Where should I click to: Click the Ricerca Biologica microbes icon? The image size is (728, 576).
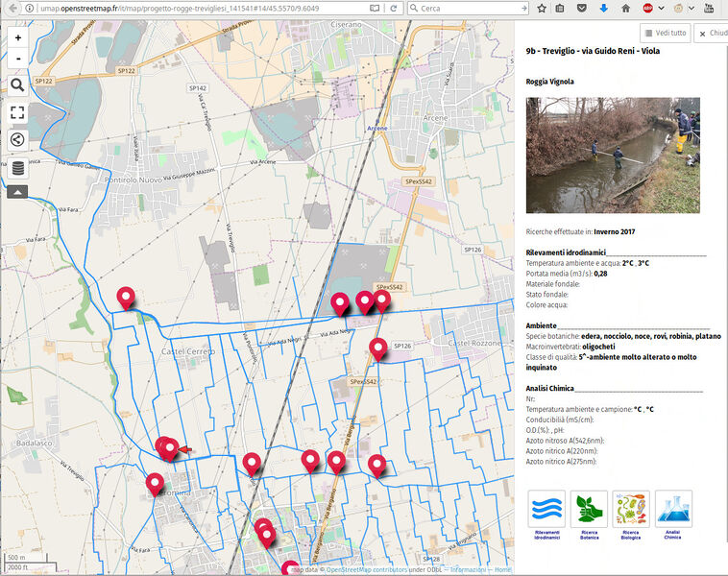click(x=631, y=509)
